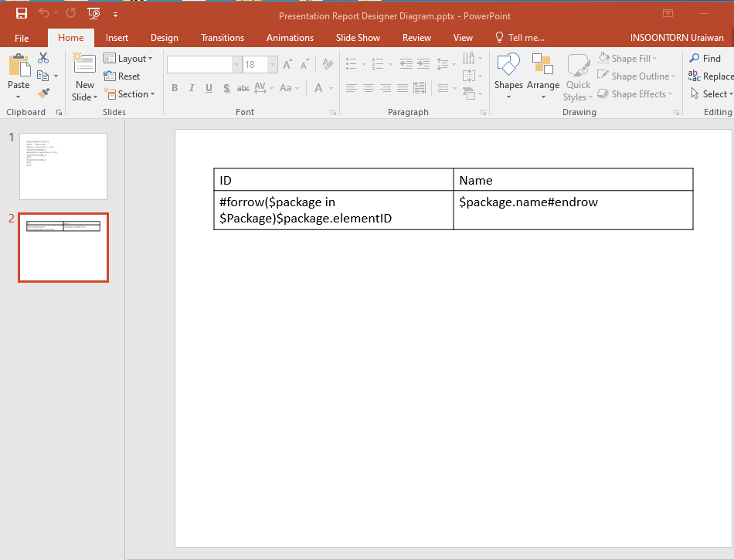Open the Transitions tab
Viewport: 734px width, 560px height.
point(223,38)
